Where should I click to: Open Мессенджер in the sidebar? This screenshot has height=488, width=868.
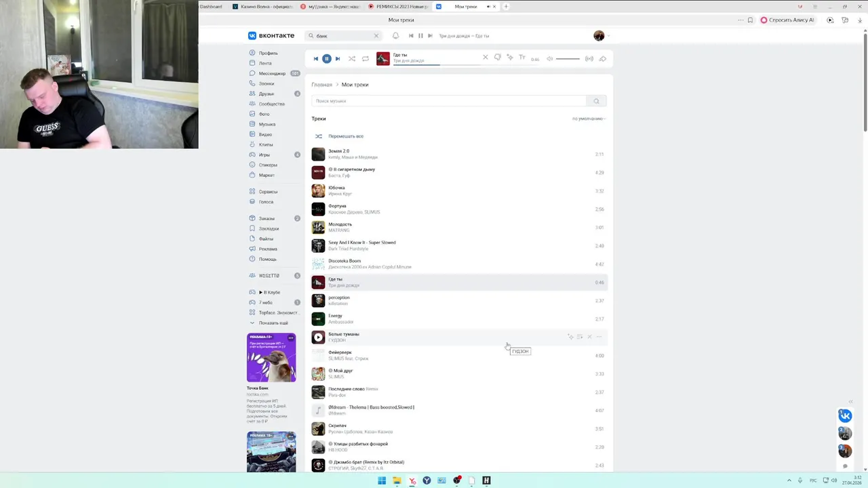tap(272, 73)
